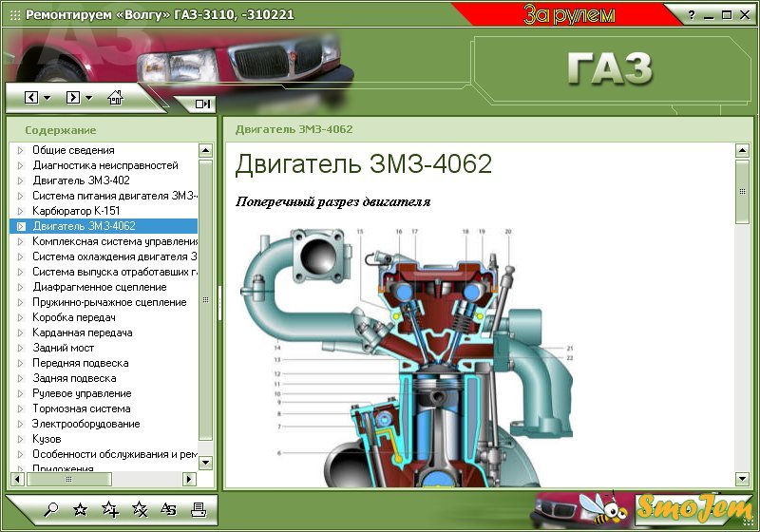Click article pane scroll-down arrow
760x532 pixels.
[742, 479]
